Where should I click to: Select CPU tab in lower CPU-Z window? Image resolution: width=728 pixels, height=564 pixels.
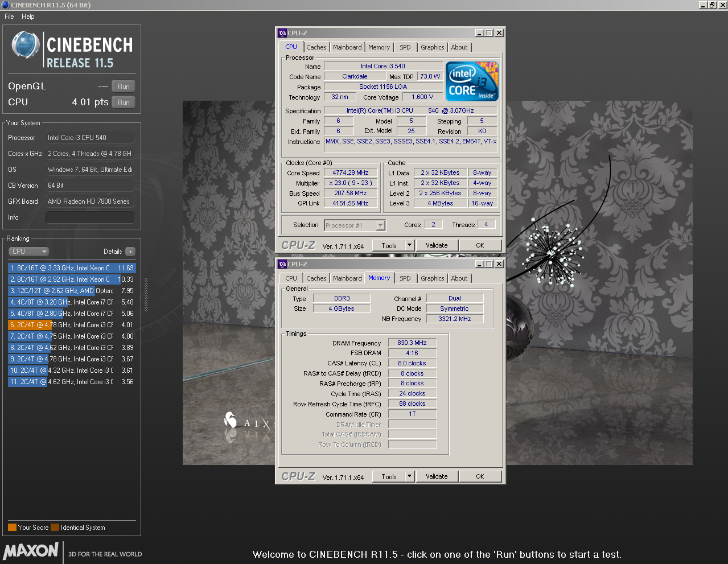pyautogui.click(x=291, y=278)
